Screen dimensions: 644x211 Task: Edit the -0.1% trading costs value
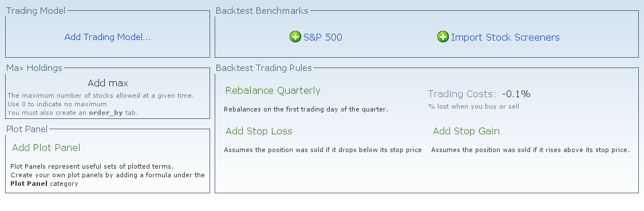click(516, 94)
